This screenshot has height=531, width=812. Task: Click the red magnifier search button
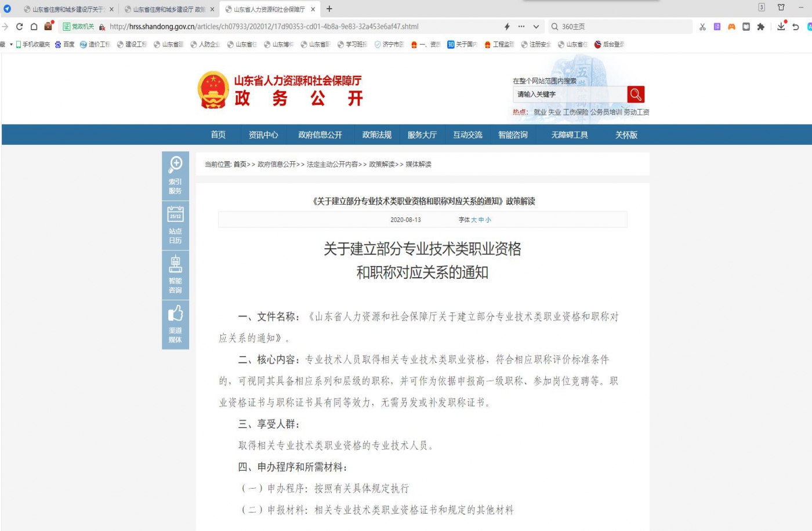pos(636,94)
